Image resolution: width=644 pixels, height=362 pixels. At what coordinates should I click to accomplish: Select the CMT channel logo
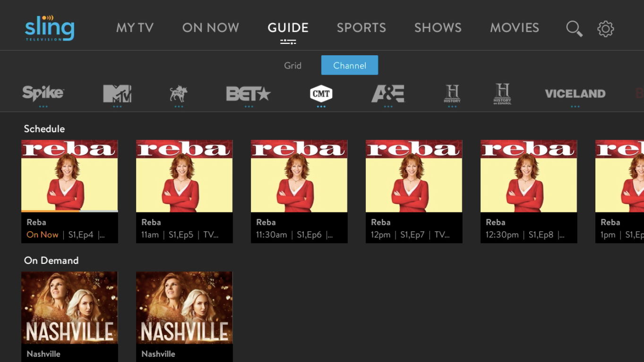click(x=321, y=93)
